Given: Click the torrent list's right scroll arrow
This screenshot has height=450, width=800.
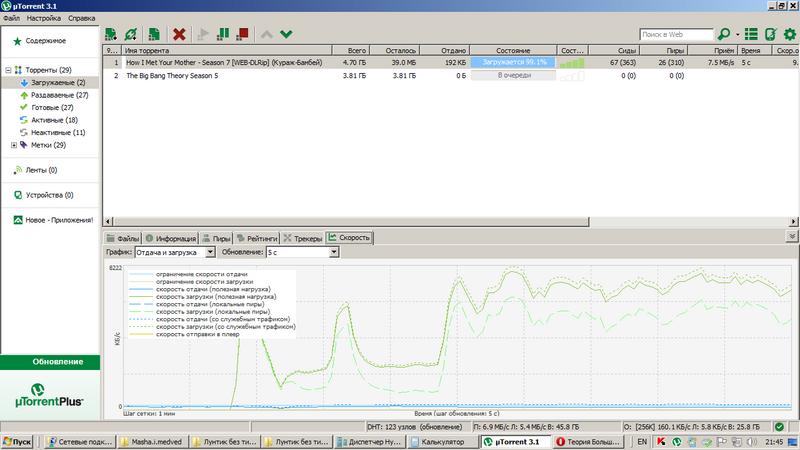Looking at the screenshot, I should (793, 222).
